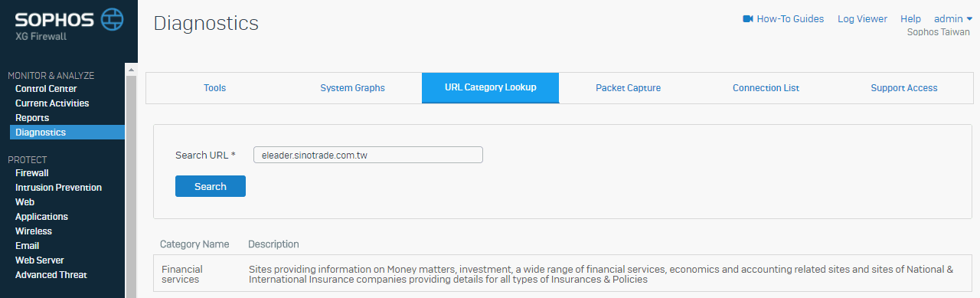The height and width of the screenshot is (298, 980).
Task: Select Current Activities in the sidebar
Action: (x=52, y=103)
